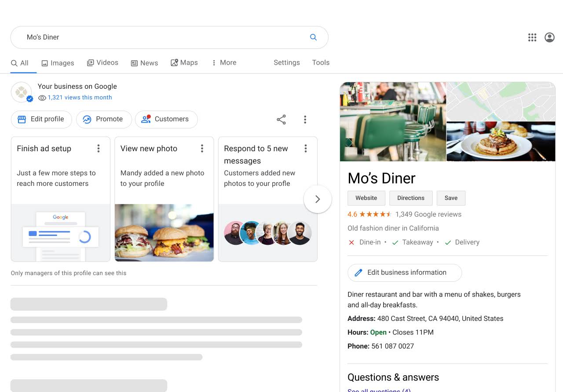Advance the cards carousel with the arrow
563x392 pixels.
click(318, 199)
